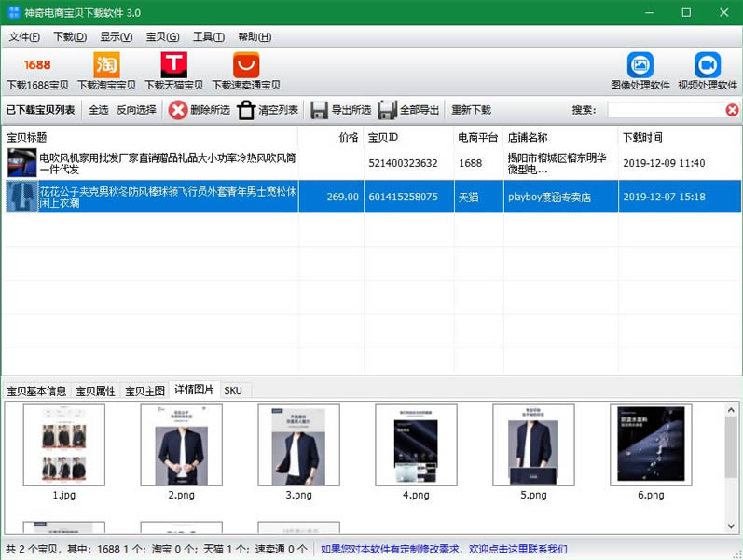This screenshot has height=560, width=743.
Task: Select the 3.png detail thumbnail
Action: (298, 445)
